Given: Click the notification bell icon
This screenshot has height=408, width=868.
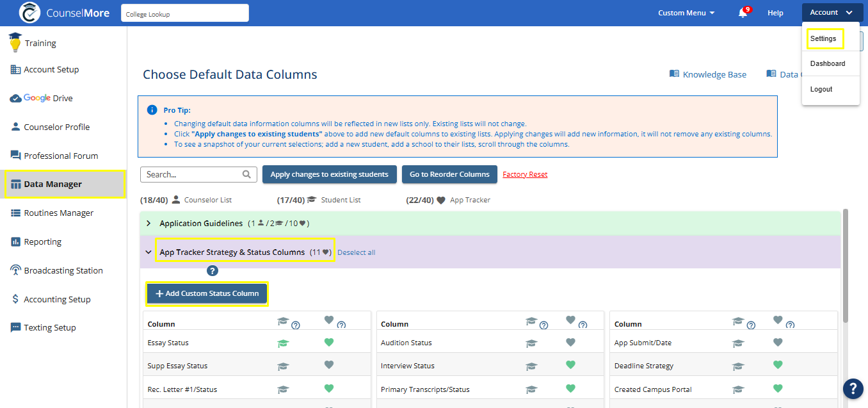Looking at the screenshot, I should point(743,12).
